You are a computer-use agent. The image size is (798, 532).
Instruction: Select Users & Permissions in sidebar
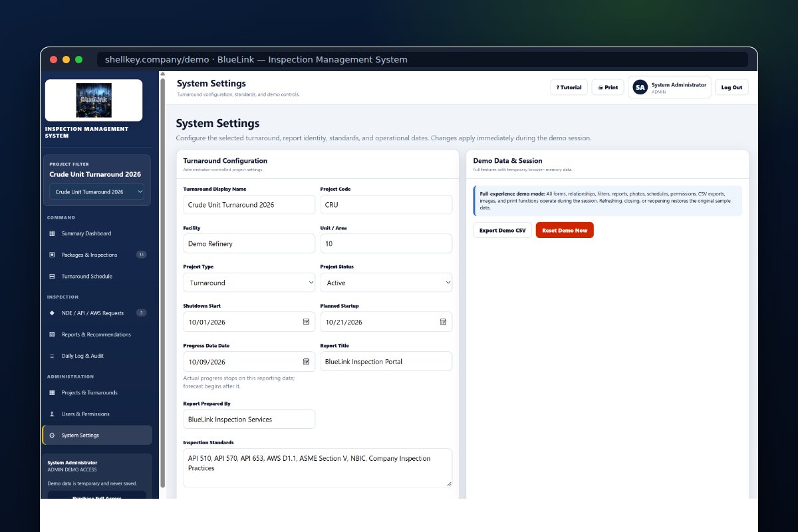(97, 414)
